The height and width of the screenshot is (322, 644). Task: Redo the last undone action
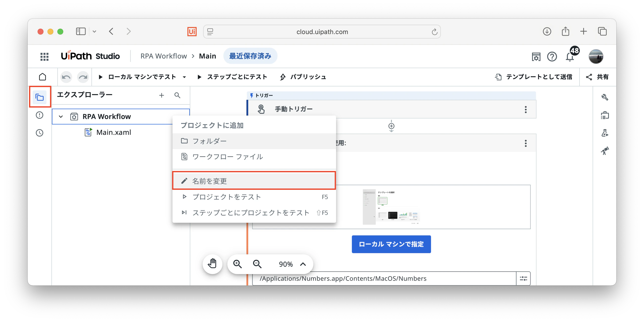pos(83,77)
